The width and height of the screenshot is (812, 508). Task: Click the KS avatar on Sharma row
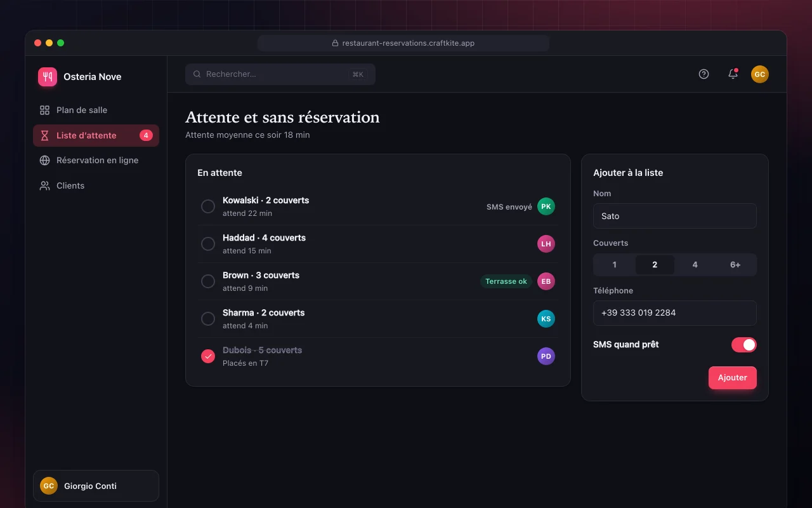click(546, 319)
